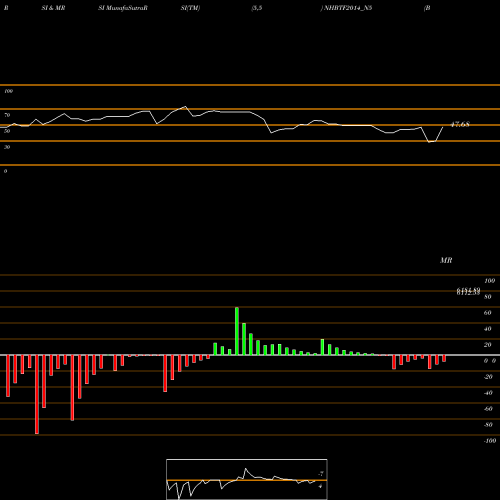Click the 'NHBTF2014_N5' symbol label
This screenshot has width=500, height=500.
(348, 8)
